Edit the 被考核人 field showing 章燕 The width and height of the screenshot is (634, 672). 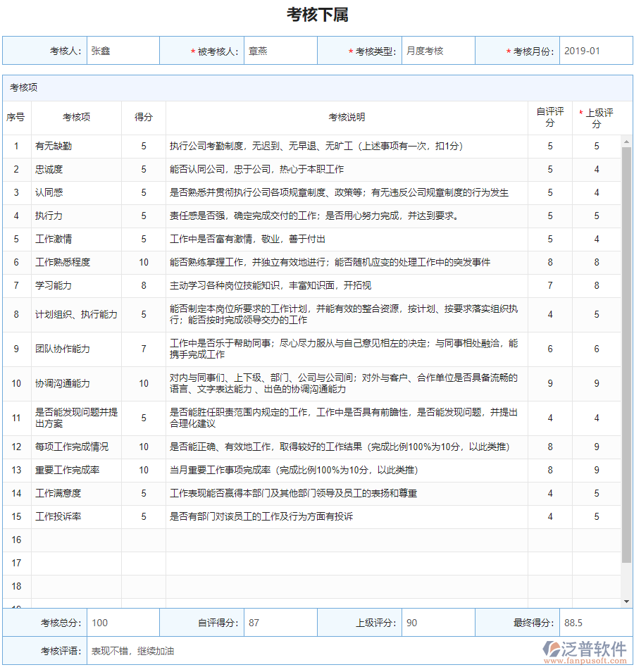point(280,50)
